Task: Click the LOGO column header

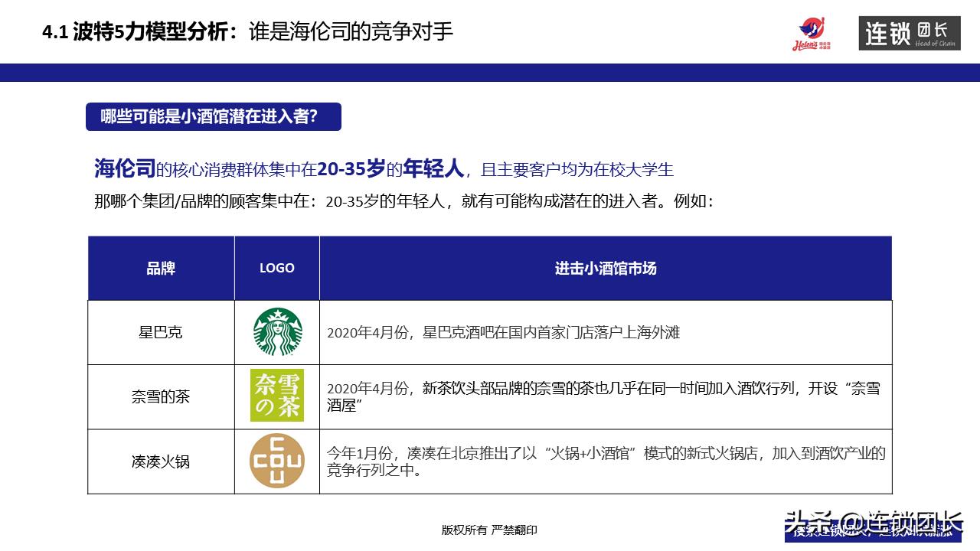Action: click(277, 268)
